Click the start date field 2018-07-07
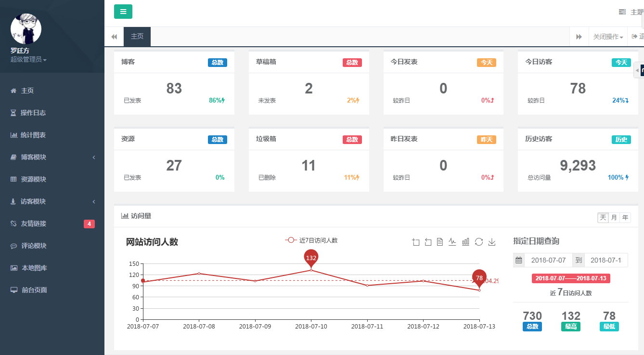The image size is (644, 355). (x=548, y=260)
